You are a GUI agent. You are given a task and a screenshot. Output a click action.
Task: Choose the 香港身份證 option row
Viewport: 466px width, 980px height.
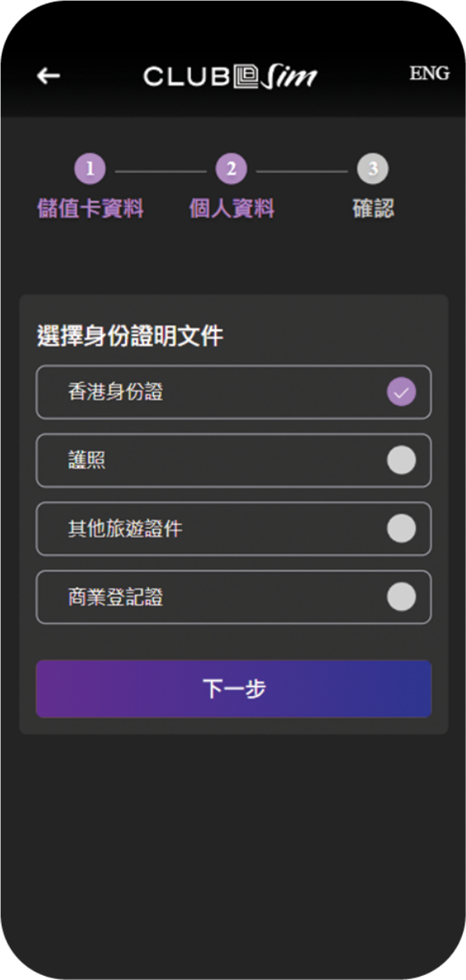click(x=234, y=392)
